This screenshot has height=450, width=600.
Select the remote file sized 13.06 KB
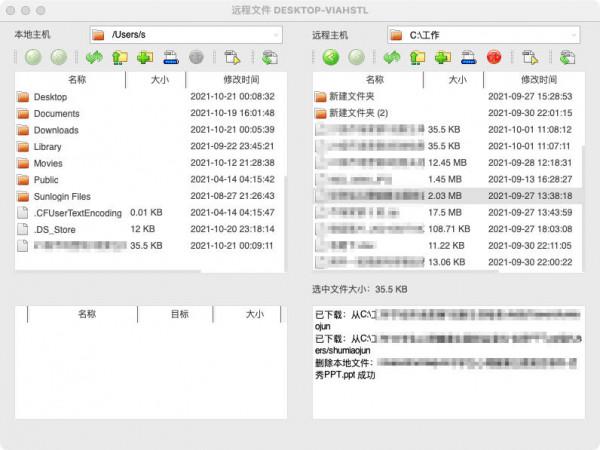[448, 262]
